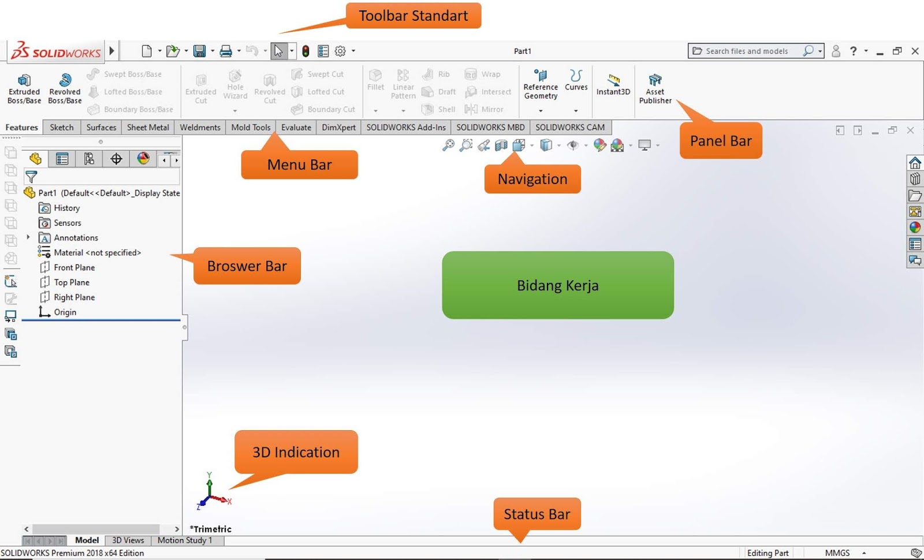
Task: Select Zoom to Fit in the heads-up toolbar
Action: pyautogui.click(x=449, y=145)
